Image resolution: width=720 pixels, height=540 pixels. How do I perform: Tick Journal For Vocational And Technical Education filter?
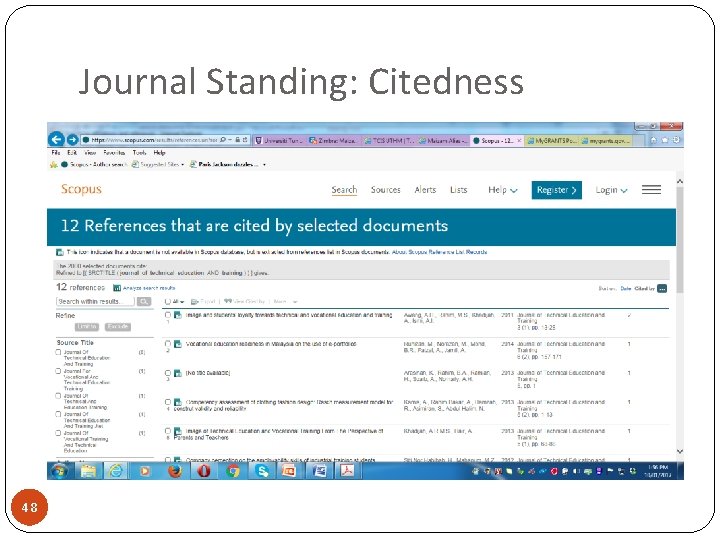pos(58,371)
